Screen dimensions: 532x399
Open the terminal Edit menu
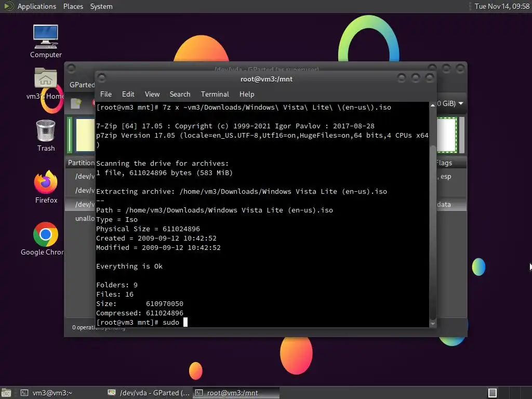[128, 95]
